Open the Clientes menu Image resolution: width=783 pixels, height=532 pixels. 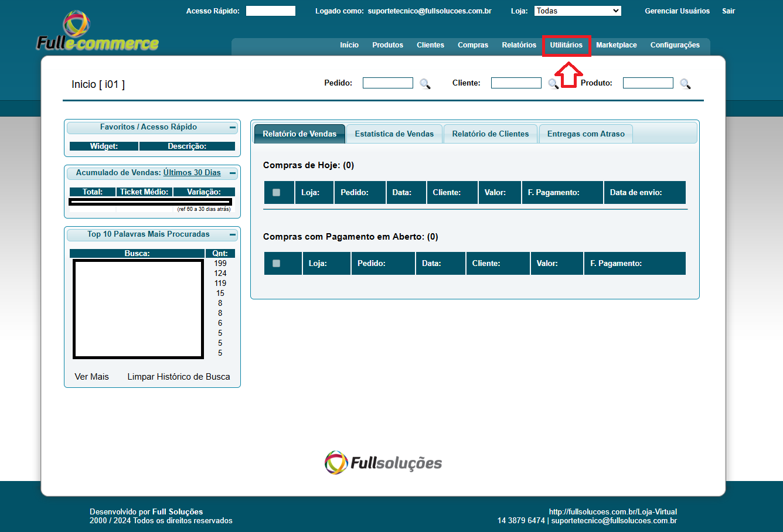point(430,45)
